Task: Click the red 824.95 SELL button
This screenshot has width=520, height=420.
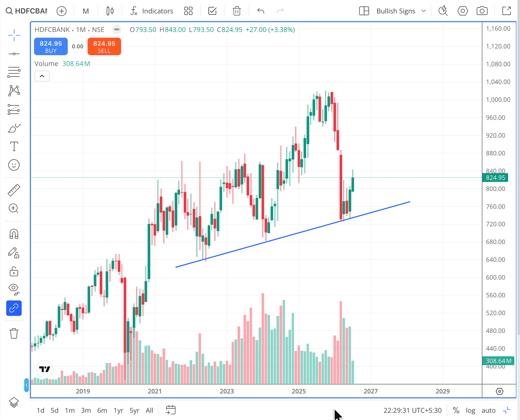Action: point(104,47)
